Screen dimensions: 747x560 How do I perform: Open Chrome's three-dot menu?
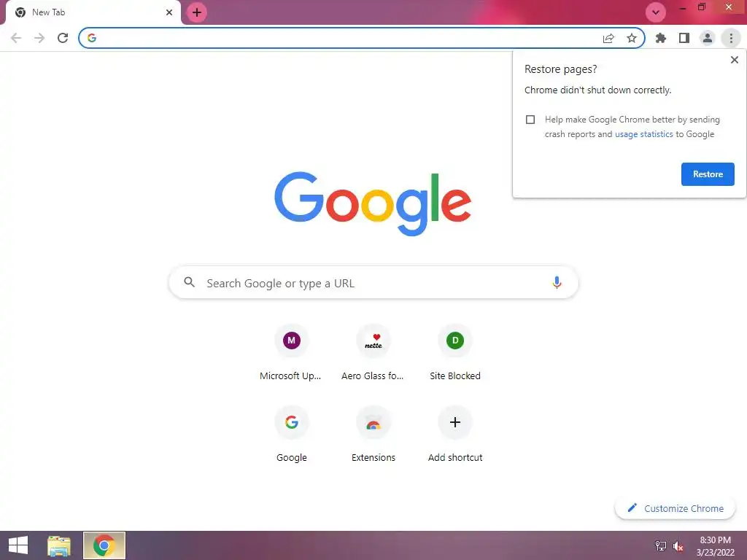click(731, 38)
